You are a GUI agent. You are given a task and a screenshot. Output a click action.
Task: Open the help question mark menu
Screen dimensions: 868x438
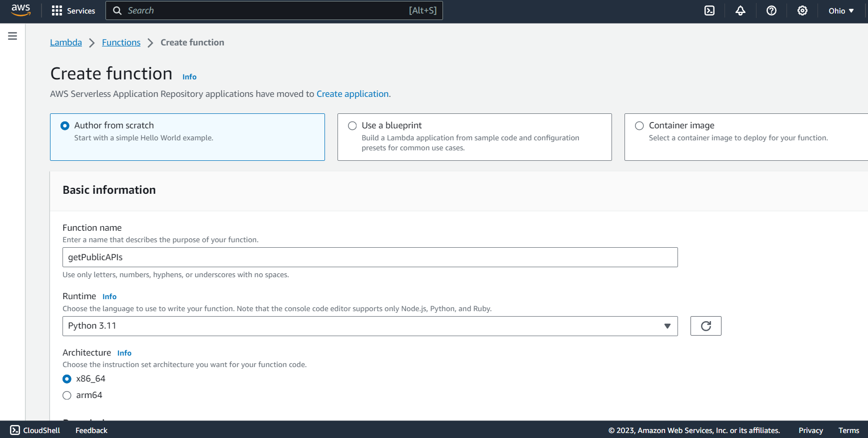coord(771,10)
